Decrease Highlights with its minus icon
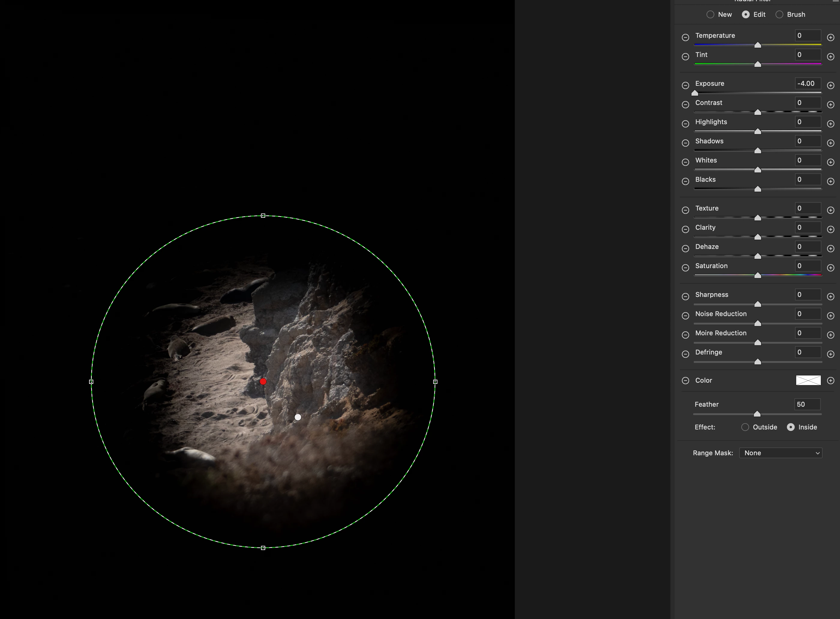Screen dimensions: 840x619 [685, 124]
